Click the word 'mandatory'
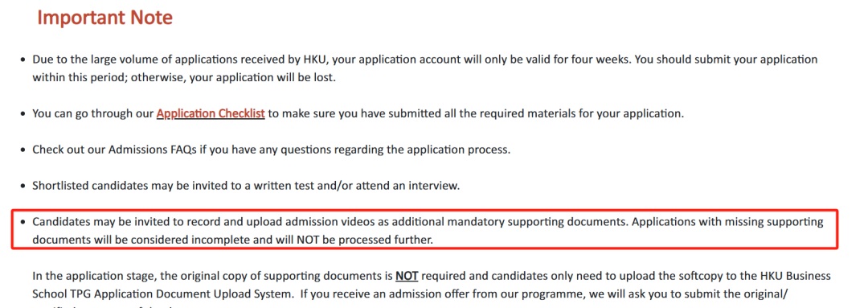 point(476,222)
